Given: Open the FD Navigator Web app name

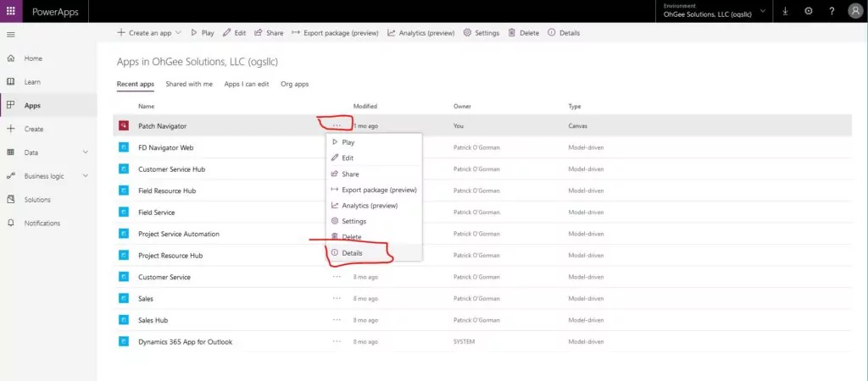Looking at the screenshot, I should pos(165,147).
